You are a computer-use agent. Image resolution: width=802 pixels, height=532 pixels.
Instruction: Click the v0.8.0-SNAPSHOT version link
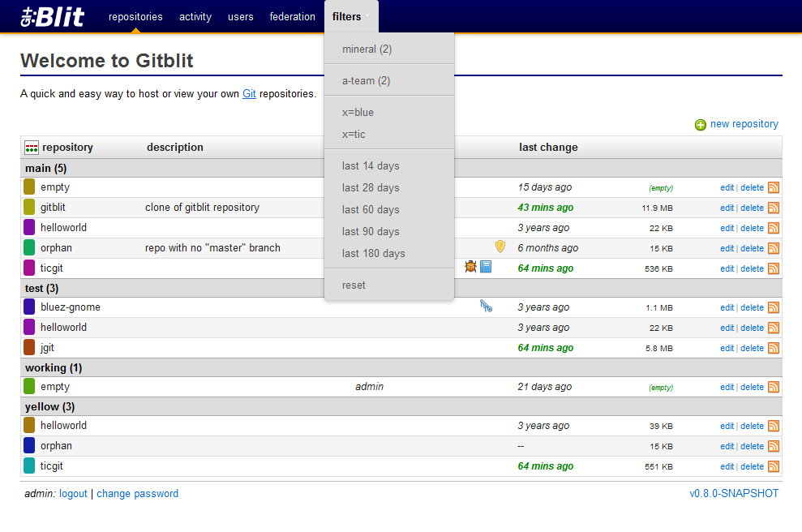(734, 494)
